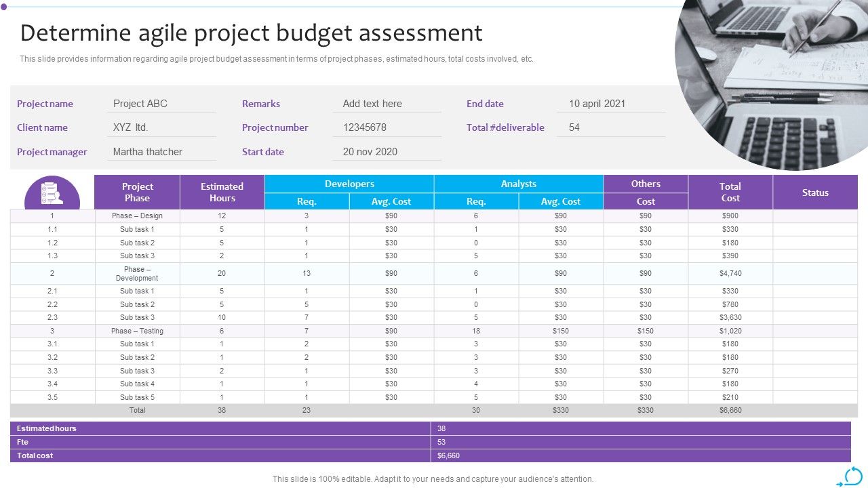Select 'Sub task 4' in row 3.4

click(138, 384)
